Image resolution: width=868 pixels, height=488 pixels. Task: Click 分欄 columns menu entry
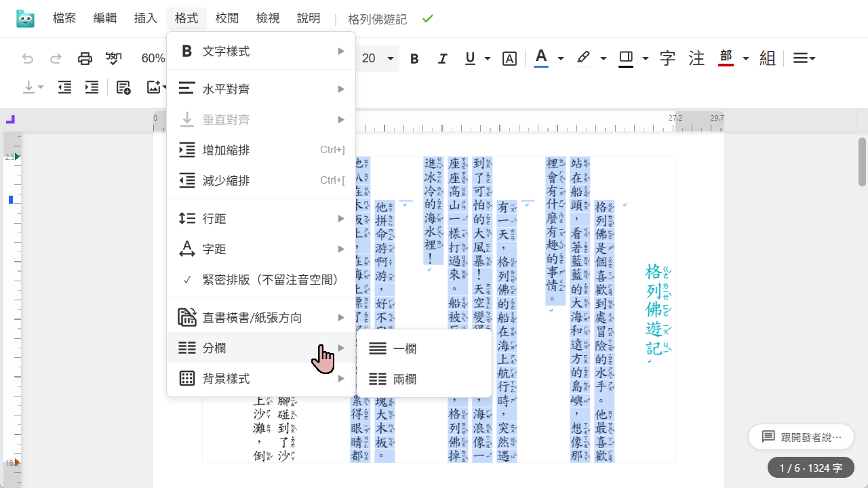point(261,348)
